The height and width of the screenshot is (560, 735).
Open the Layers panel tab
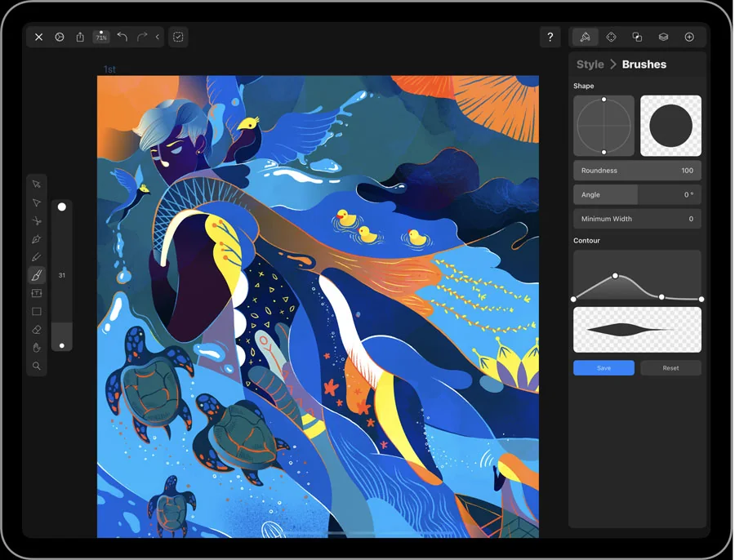click(663, 37)
